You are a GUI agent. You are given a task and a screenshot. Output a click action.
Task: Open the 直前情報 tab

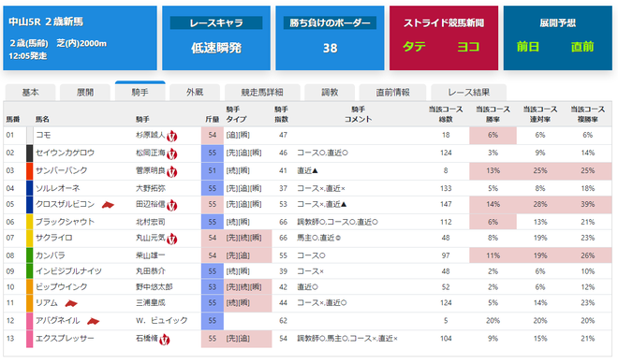click(392, 93)
